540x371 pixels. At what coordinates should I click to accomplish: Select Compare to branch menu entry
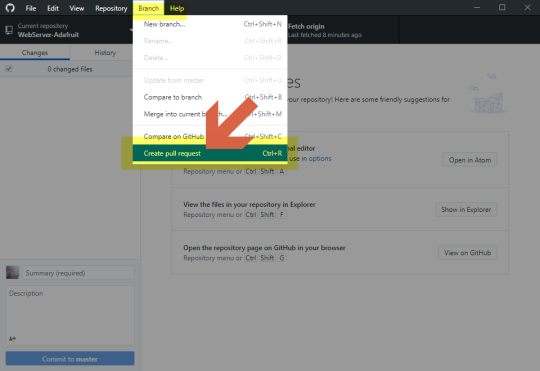(210, 97)
